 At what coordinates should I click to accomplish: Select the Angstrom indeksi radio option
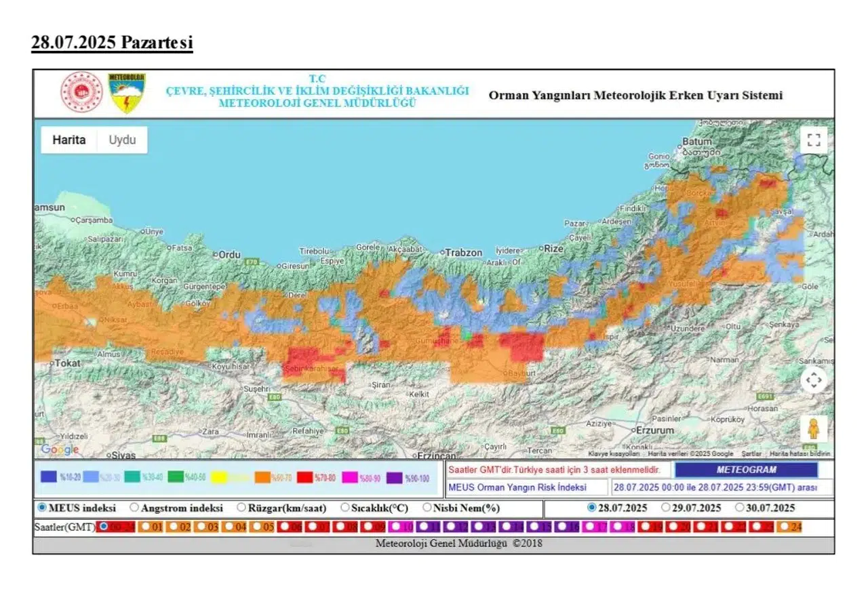point(134,508)
